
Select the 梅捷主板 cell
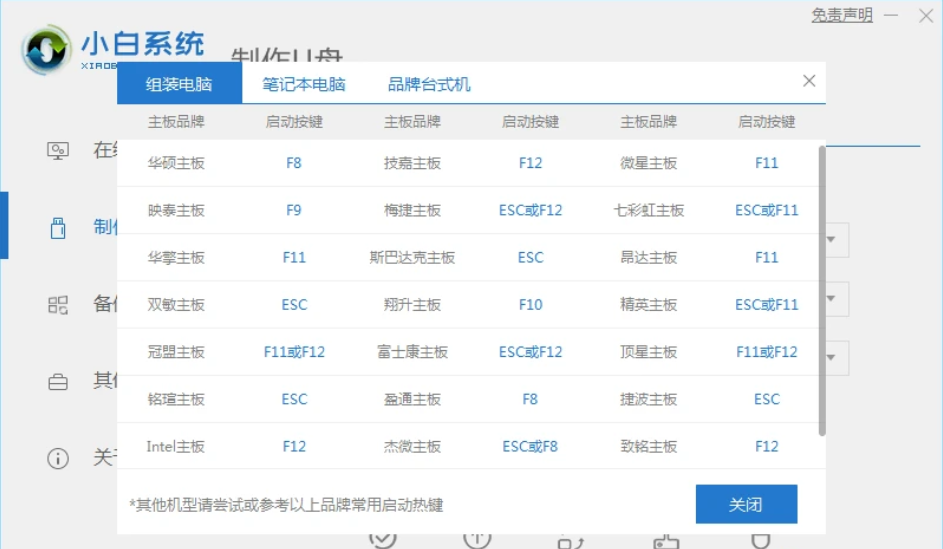[x=413, y=210]
